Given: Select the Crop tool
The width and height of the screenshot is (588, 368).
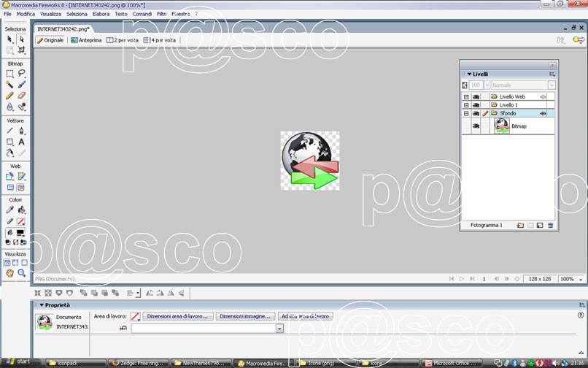Looking at the screenshot, I should click(x=21, y=50).
